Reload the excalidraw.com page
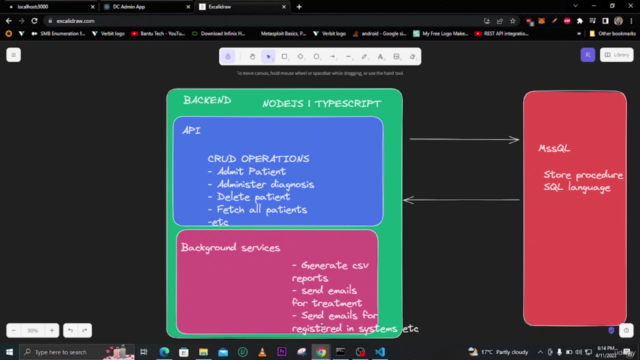This screenshot has width=640, height=360. tap(34, 20)
